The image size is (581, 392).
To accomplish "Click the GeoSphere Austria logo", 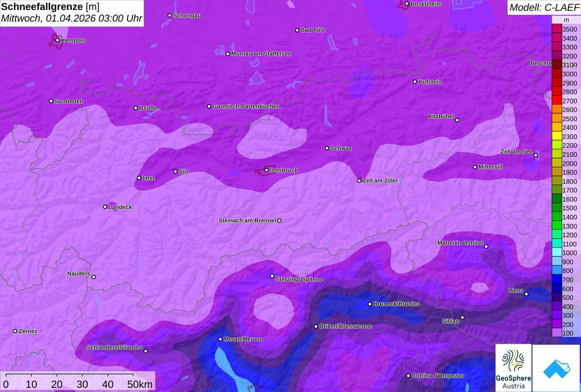I will click(x=513, y=368).
